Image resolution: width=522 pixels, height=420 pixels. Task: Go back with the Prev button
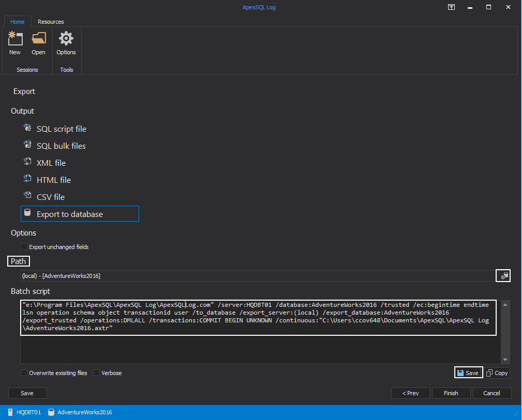tap(410, 393)
